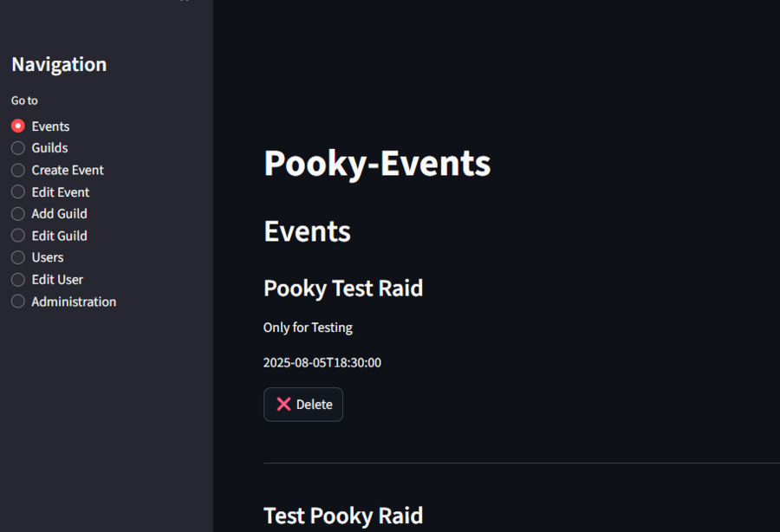Click the event timestamp 2025-08-05T18:30:00
Screen dimensions: 780x532
coord(322,363)
